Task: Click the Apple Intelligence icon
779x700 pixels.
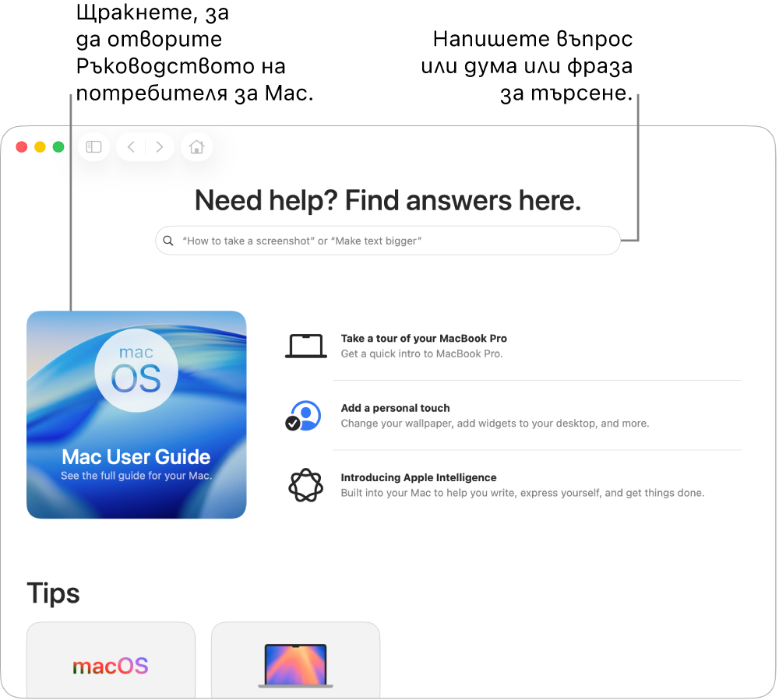Action: tap(305, 485)
